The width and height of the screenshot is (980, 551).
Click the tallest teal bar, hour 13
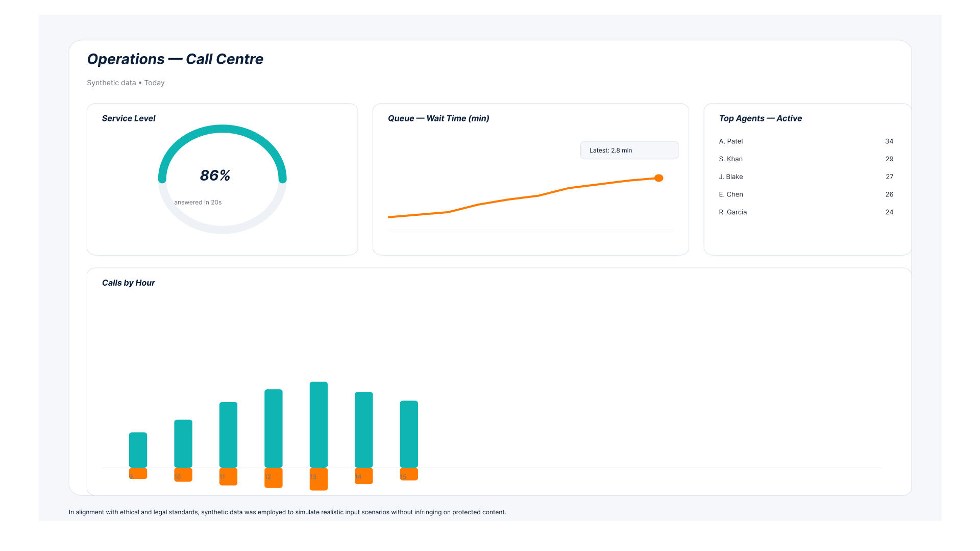(318, 424)
